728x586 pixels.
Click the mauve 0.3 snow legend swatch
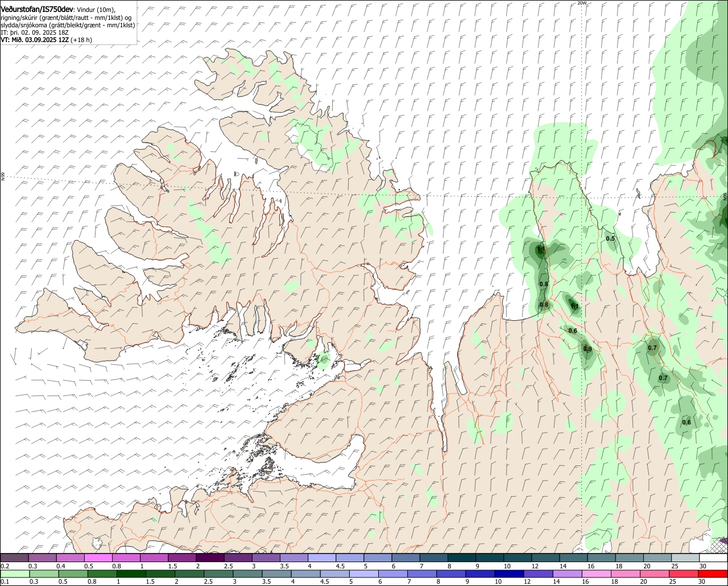tap(42, 558)
